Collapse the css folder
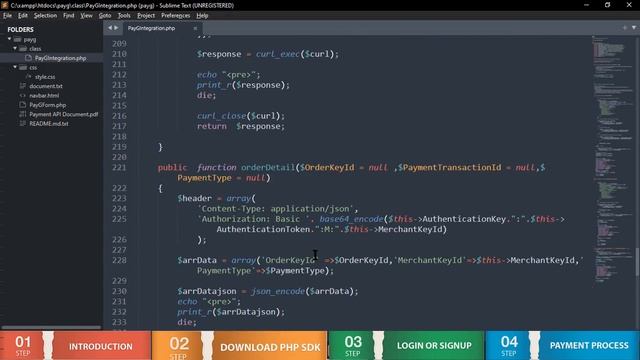The image size is (640, 360). [x=15, y=67]
